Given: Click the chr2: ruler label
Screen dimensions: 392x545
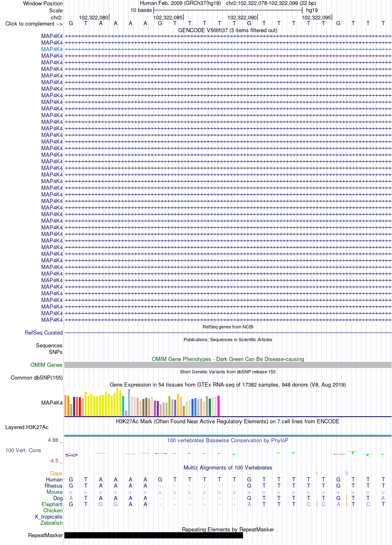Looking at the screenshot, I should coord(57,17).
